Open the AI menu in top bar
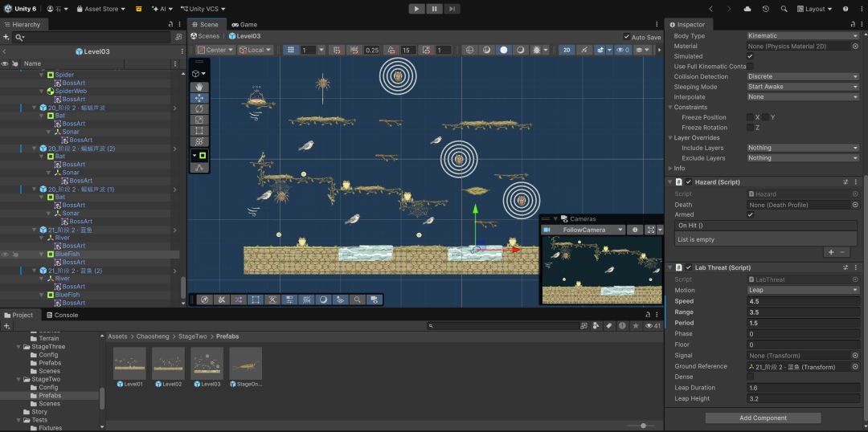868x432 pixels. click(x=162, y=9)
